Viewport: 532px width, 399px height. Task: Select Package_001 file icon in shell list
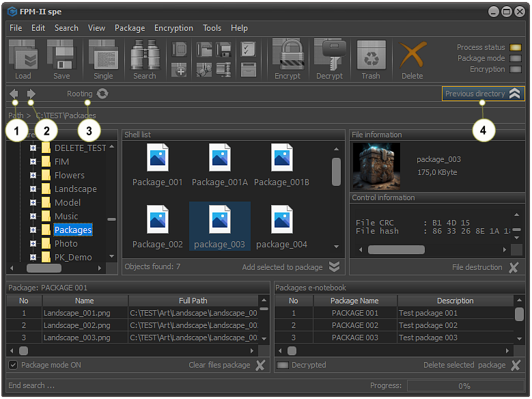(x=158, y=158)
